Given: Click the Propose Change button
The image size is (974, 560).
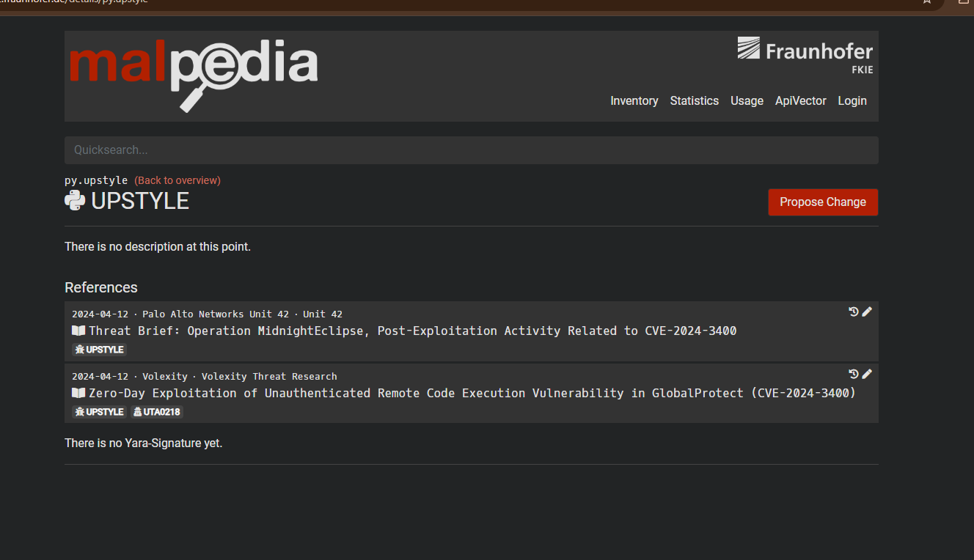Looking at the screenshot, I should [x=823, y=202].
